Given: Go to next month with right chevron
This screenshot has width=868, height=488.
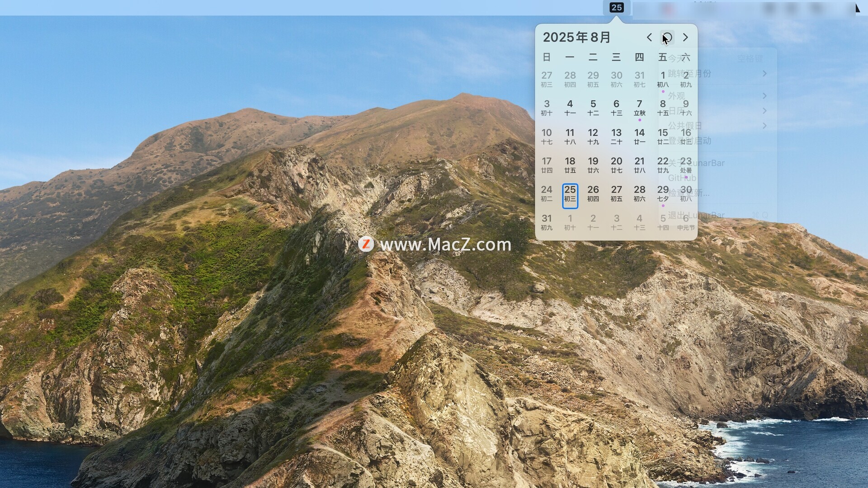Looking at the screenshot, I should (685, 37).
